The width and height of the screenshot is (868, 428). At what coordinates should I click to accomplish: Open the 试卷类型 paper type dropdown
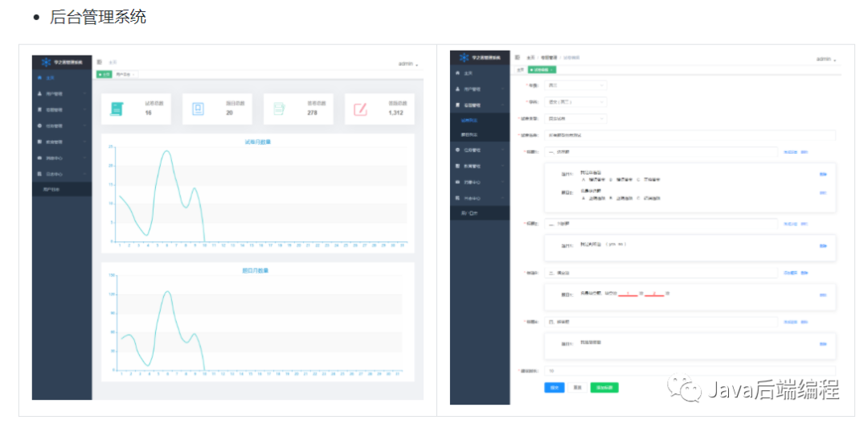[x=575, y=118]
